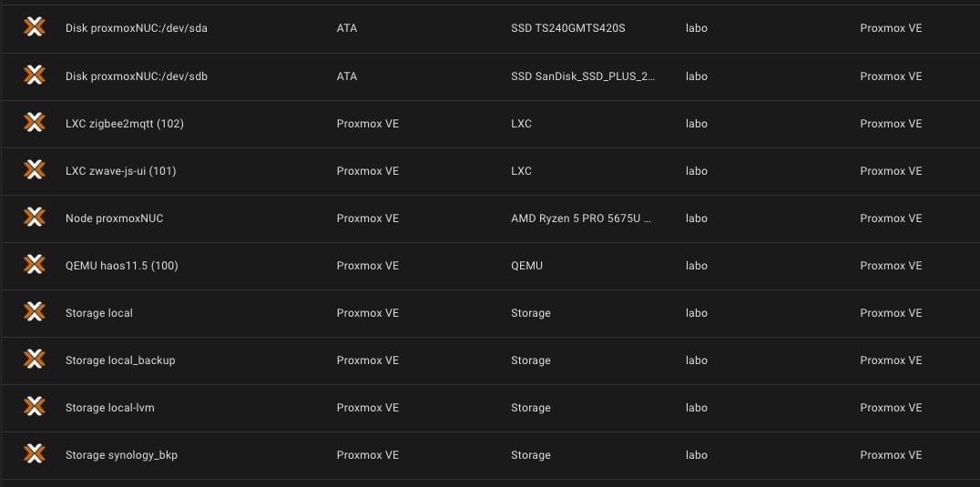
Task: Click the SSD SanDisk_SSD_PLUS model cell
Action: tap(583, 76)
